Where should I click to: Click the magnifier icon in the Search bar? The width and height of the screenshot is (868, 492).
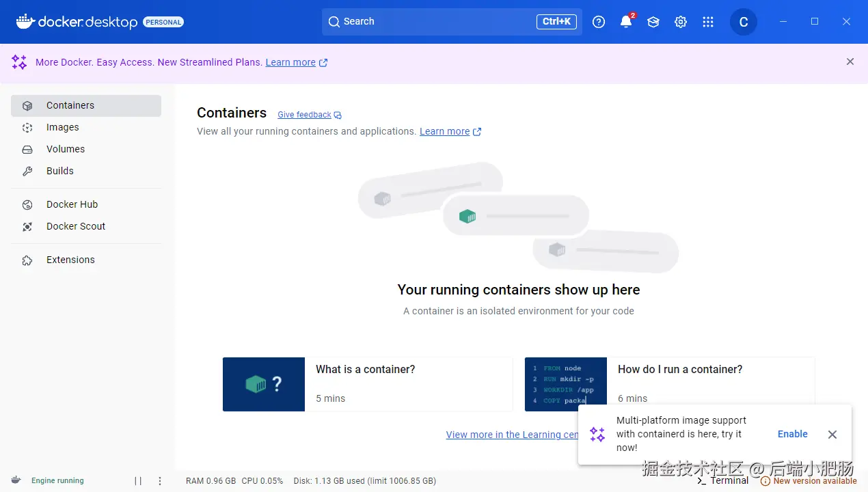click(334, 22)
